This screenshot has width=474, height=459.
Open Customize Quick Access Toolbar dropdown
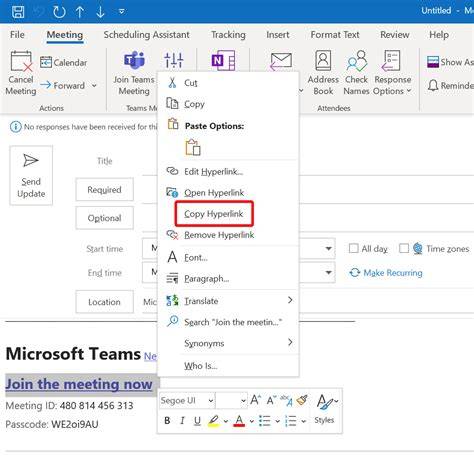(x=122, y=12)
